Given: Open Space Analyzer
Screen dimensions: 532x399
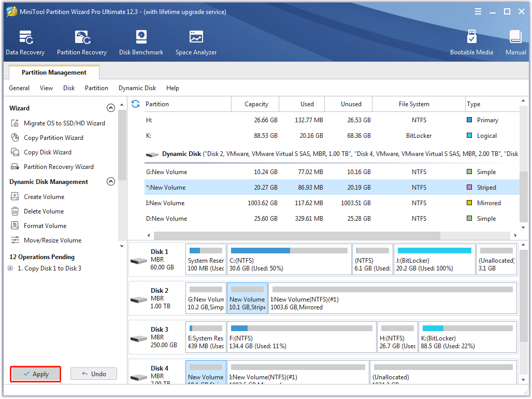Looking at the screenshot, I should pyautogui.click(x=196, y=42).
